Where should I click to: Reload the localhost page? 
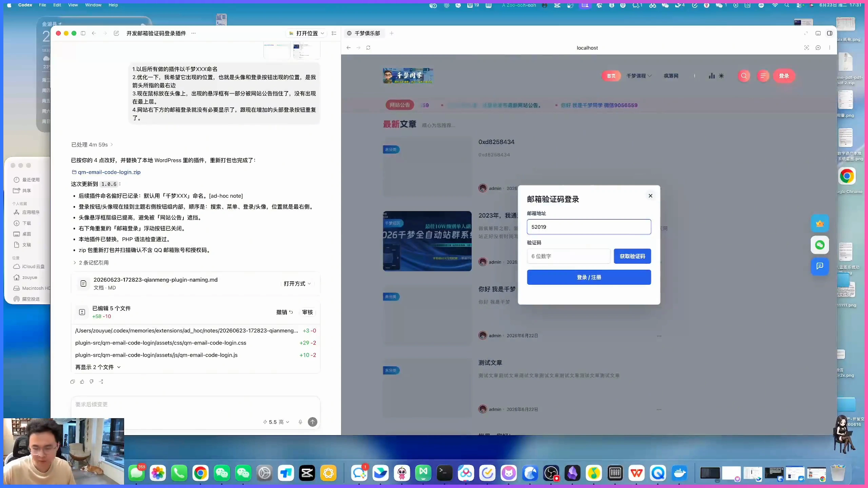point(368,48)
